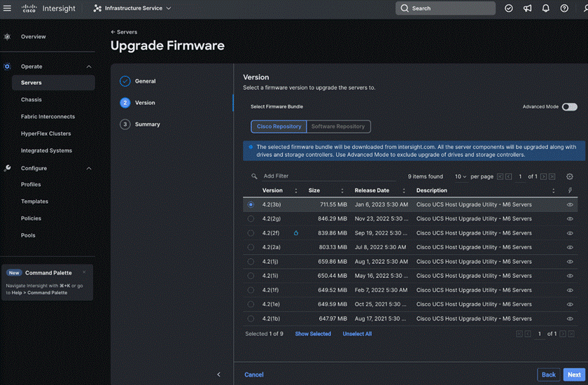
Task: Open the requests checkmark icon
Action: click(x=508, y=8)
